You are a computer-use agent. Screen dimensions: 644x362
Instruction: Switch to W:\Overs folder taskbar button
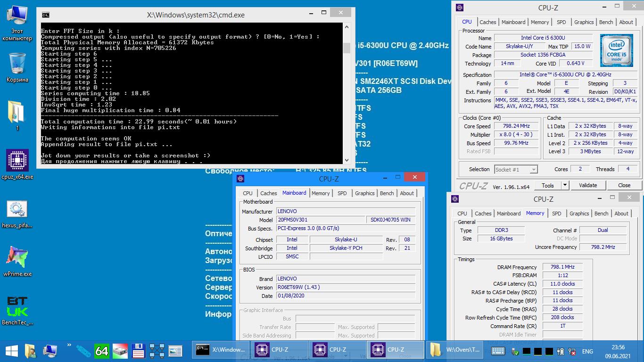[x=455, y=350]
